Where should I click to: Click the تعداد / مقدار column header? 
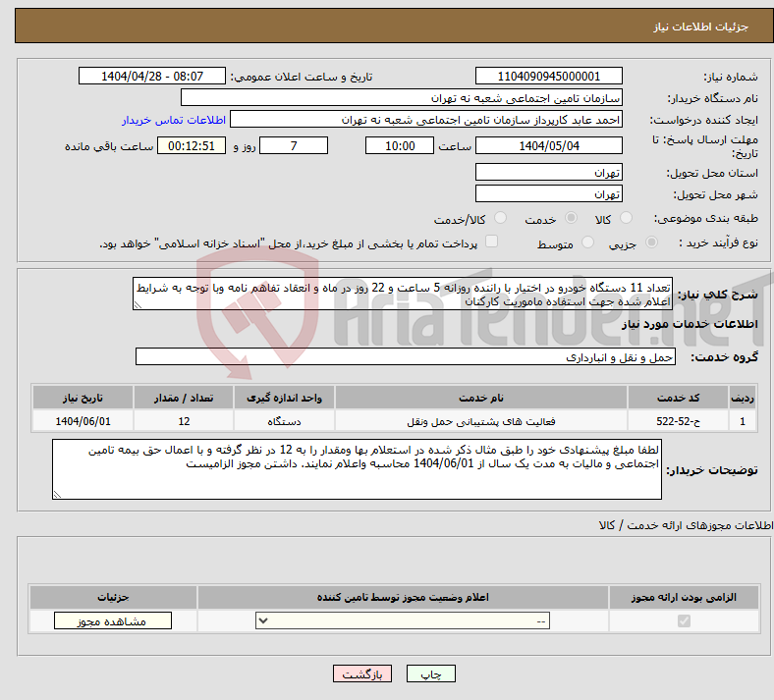click(184, 398)
